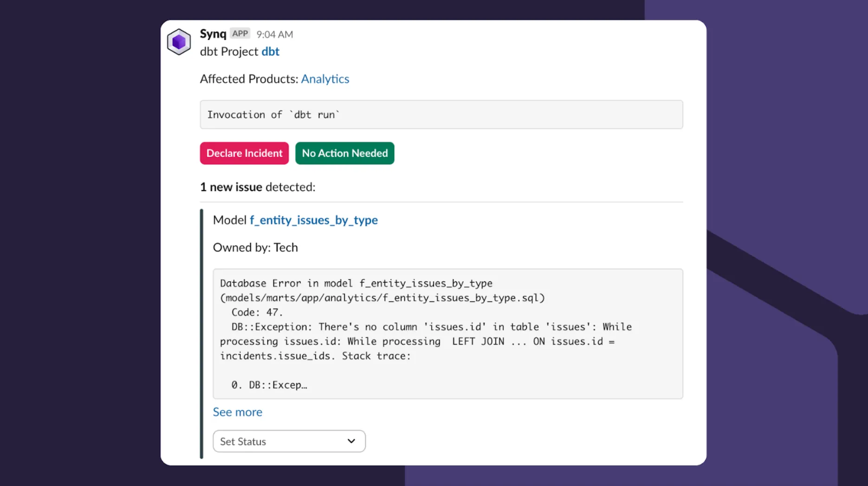This screenshot has width=868, height=486.
Task: Open the dbt project link
Action: coord(270,51)
